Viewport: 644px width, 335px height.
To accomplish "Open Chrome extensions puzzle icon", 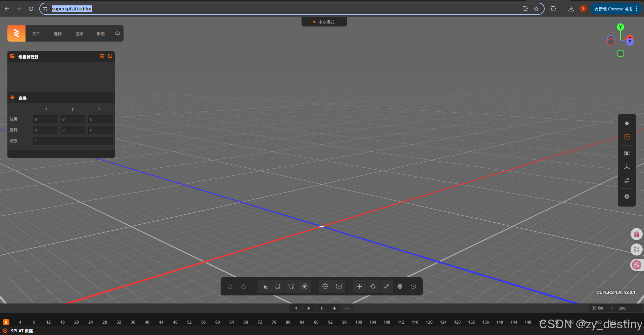I will pos(553,9).
